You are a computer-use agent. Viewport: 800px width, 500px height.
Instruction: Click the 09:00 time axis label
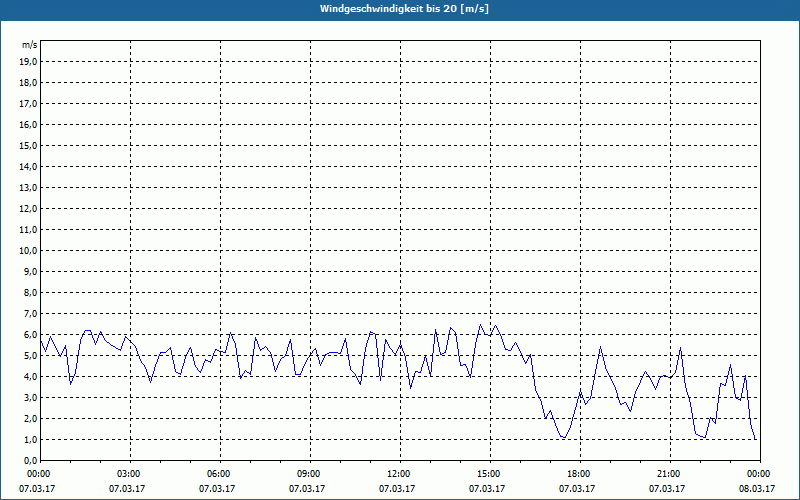tap(310, 474)
